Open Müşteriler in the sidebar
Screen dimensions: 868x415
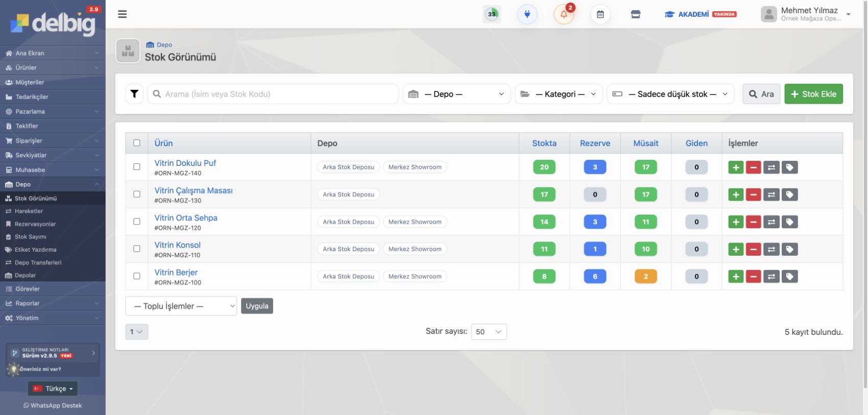[x=53, y=82]
